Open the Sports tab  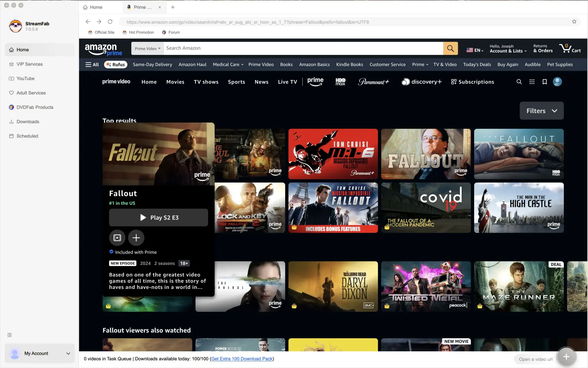(236, 82)
